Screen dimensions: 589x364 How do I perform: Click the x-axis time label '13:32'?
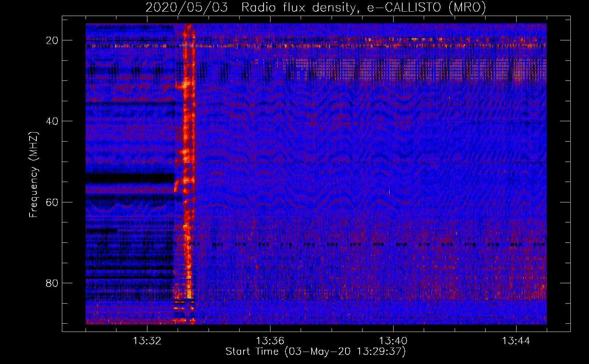[x=147, y=341]
